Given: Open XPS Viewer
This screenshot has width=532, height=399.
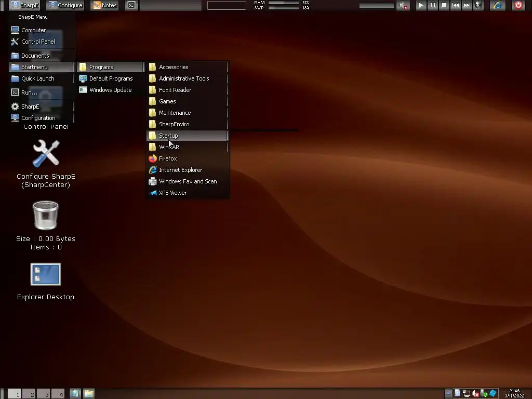Looking at the screenshot, I should (x=188, y=193).
